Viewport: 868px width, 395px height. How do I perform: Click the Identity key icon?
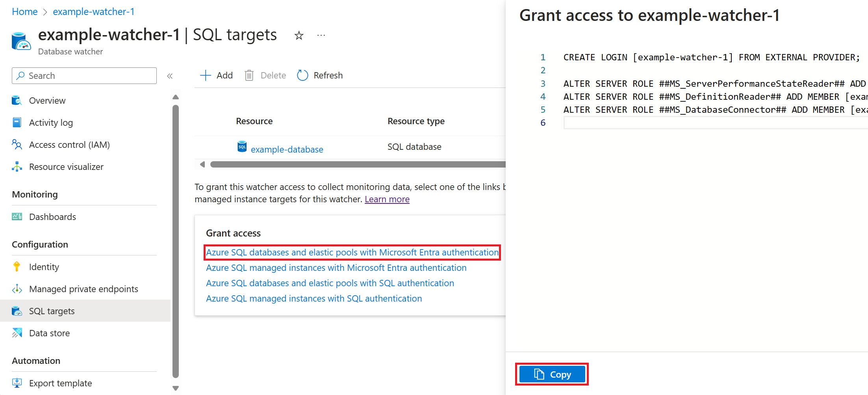17,267
